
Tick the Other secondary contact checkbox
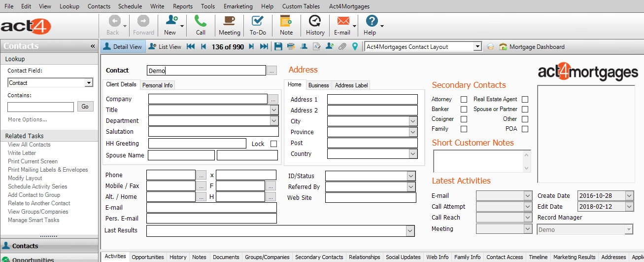pos(525,119)
